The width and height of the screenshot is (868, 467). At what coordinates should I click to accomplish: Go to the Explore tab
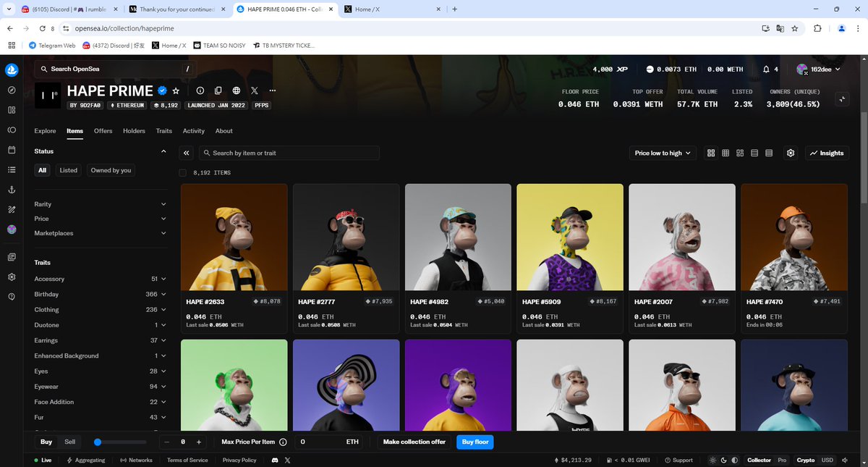tap(45, 131)
